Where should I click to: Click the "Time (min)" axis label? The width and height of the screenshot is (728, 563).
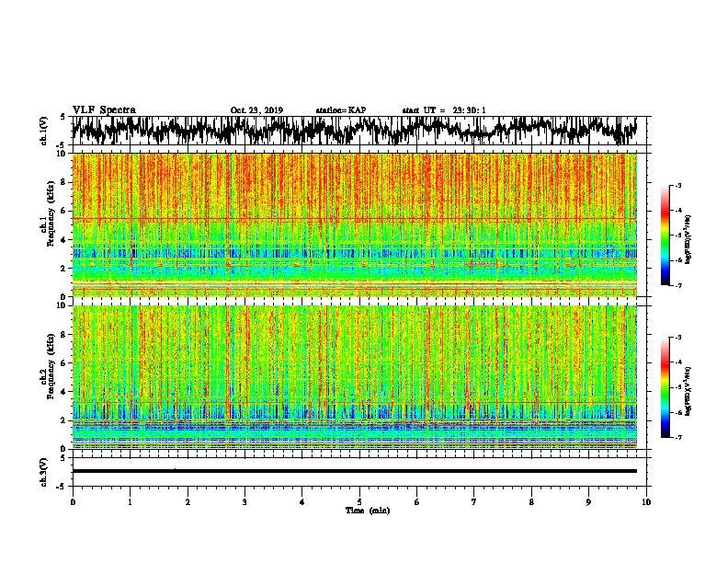tap(368, 511)
